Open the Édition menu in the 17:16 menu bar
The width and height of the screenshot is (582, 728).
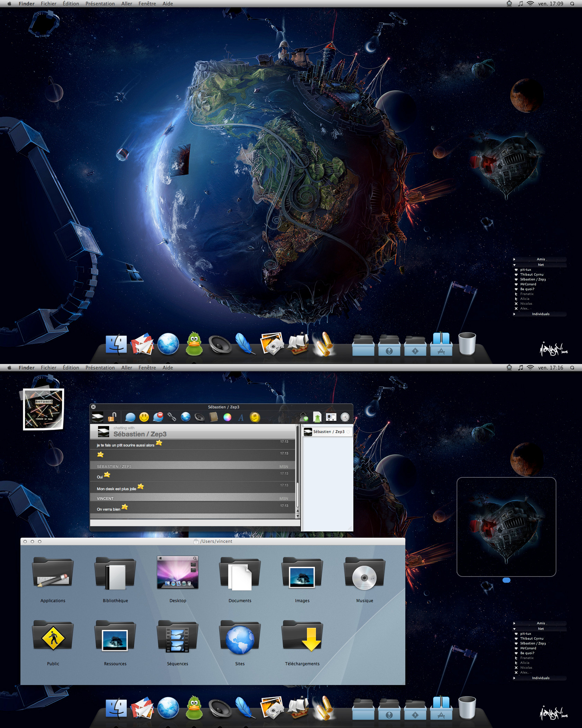(71, 367)
